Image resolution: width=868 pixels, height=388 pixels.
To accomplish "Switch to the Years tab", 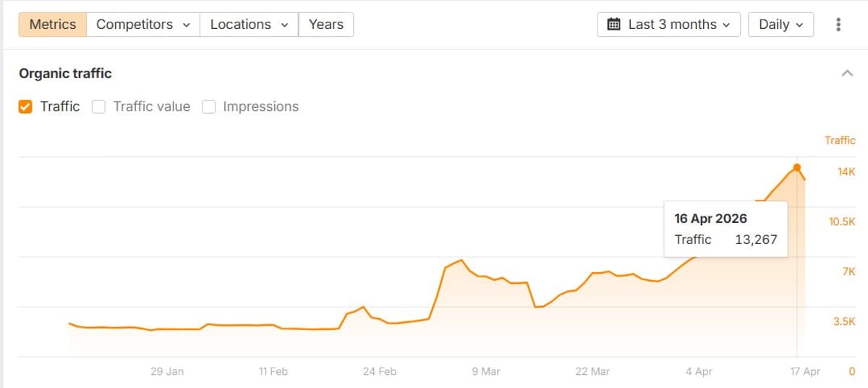I will (325, 25).
